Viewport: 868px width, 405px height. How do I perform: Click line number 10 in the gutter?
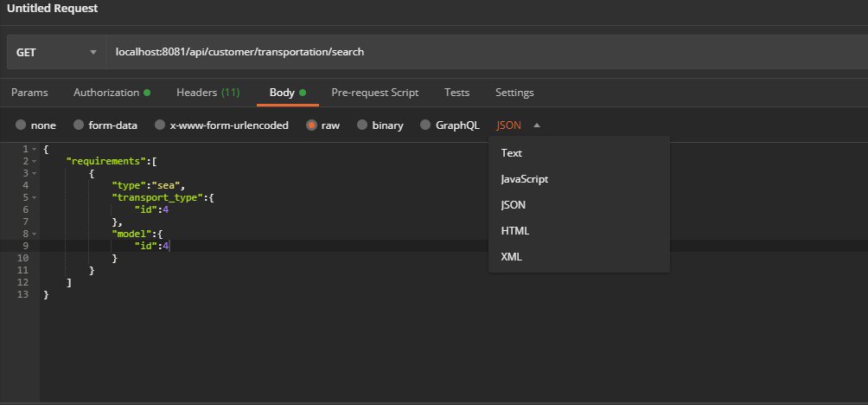(22, 258)
